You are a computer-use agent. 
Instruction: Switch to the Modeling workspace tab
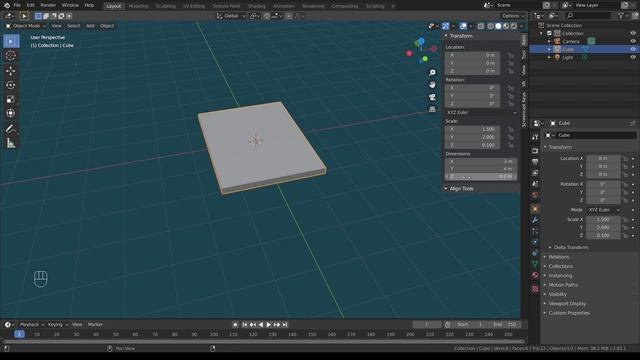[x=138, y=6]
